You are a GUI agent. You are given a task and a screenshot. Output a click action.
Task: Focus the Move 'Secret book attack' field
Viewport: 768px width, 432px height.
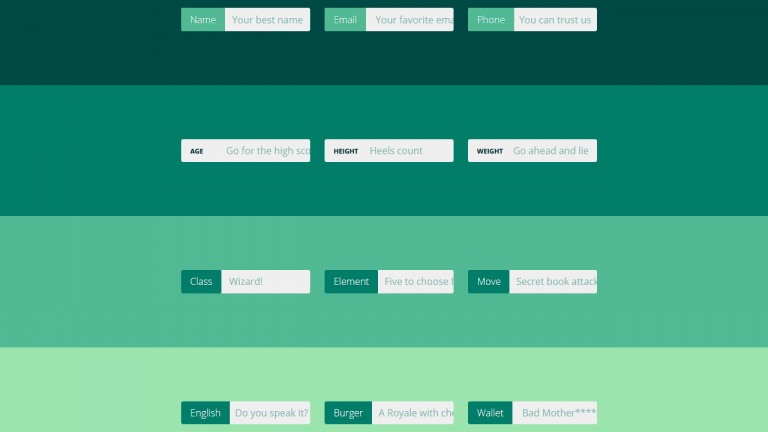coord(553,282)
